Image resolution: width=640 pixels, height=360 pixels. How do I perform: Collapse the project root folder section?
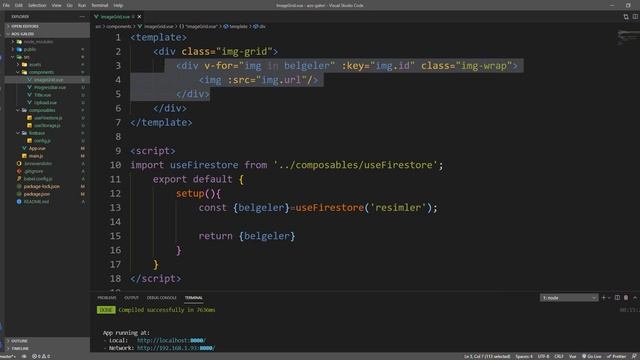(47, 34)
